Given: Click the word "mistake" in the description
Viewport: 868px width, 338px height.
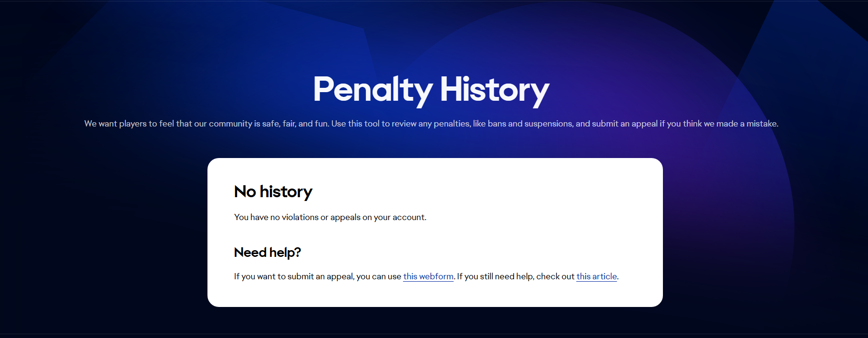Looking at the screenshot, I should pos(761,124).
